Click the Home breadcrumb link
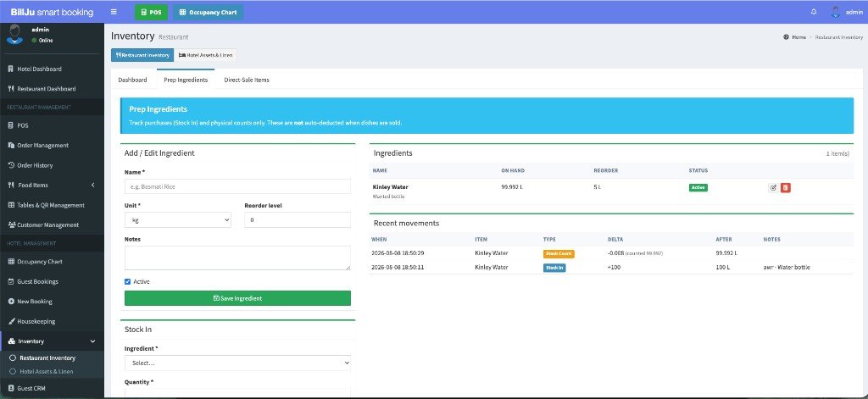This screenshot has height=399, width=868. pyautogui.click(x=798, y=37)
